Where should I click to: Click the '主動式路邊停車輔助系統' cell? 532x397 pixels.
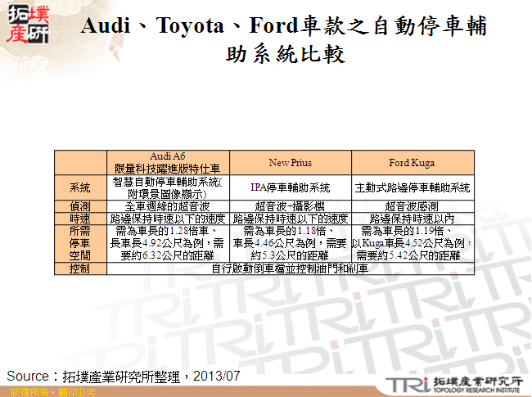coord(413,187)
